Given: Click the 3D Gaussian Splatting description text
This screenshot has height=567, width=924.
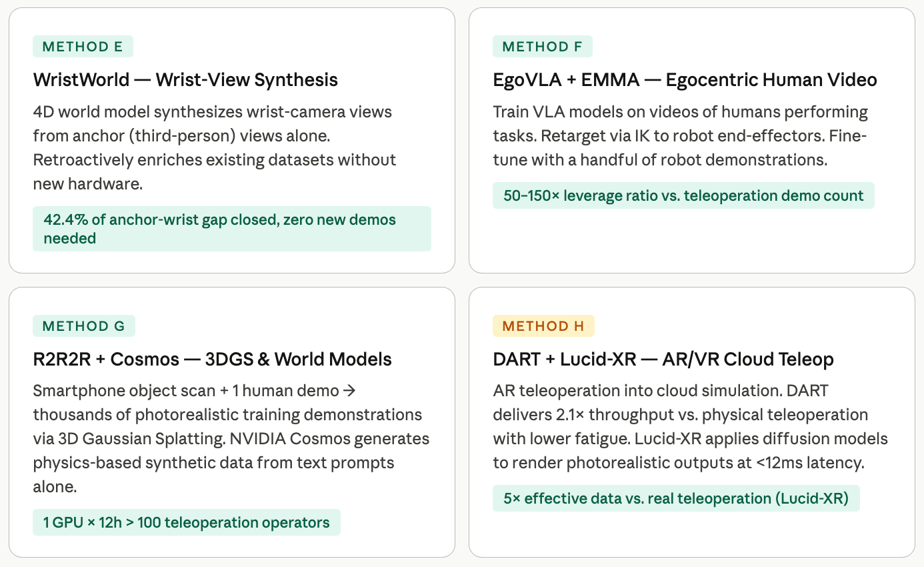Looking at the screenshot, I should [x=231, y=439].
